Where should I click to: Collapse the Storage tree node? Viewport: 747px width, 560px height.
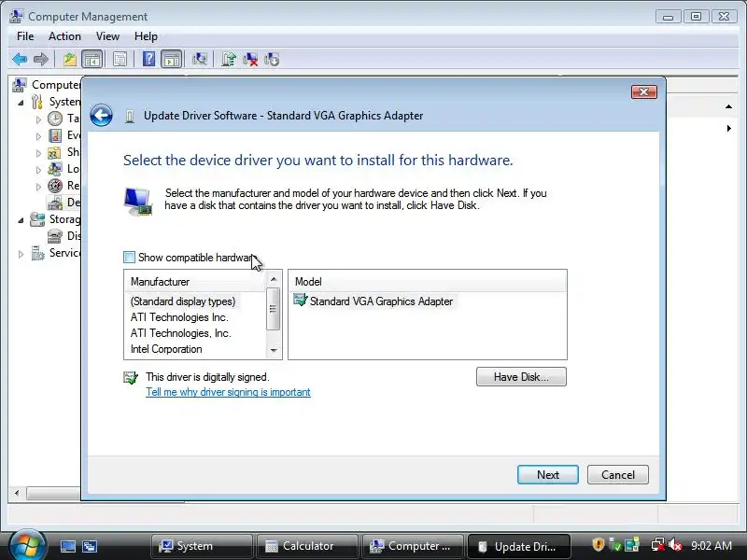click(x=21, y=220)
